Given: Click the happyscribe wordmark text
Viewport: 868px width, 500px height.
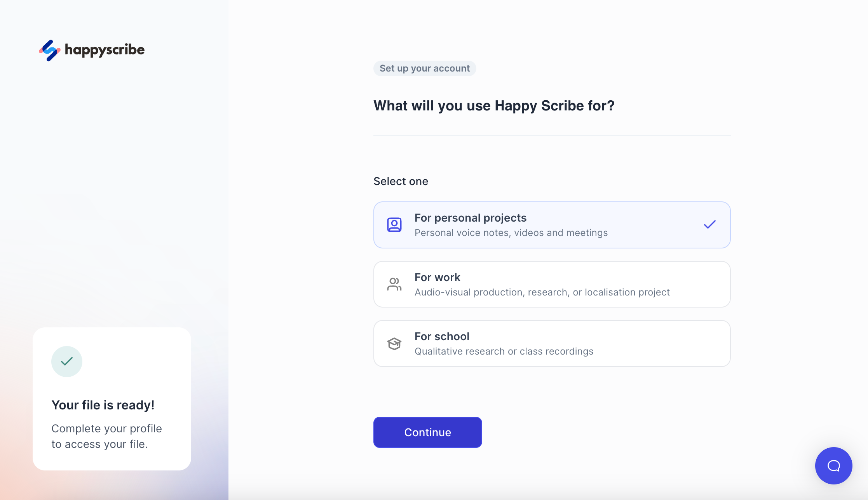Looking at the screenshot, I should coord(105,50).
